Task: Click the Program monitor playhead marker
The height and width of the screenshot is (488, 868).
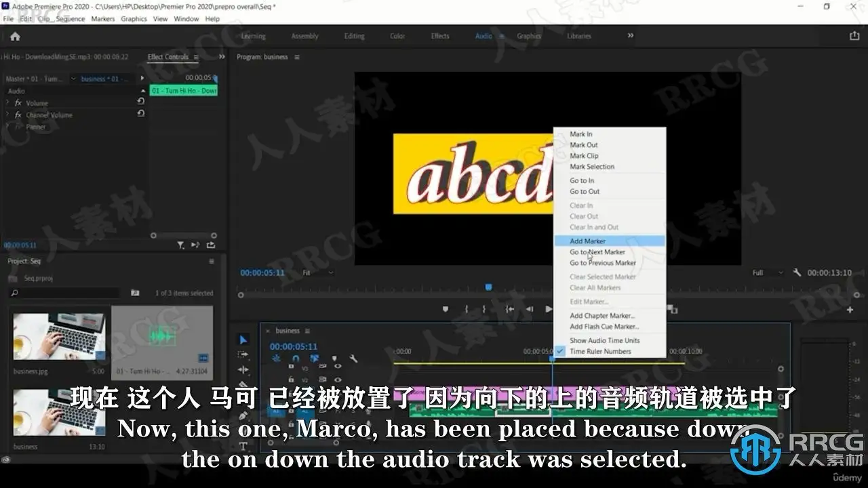Action: [488, 287]
